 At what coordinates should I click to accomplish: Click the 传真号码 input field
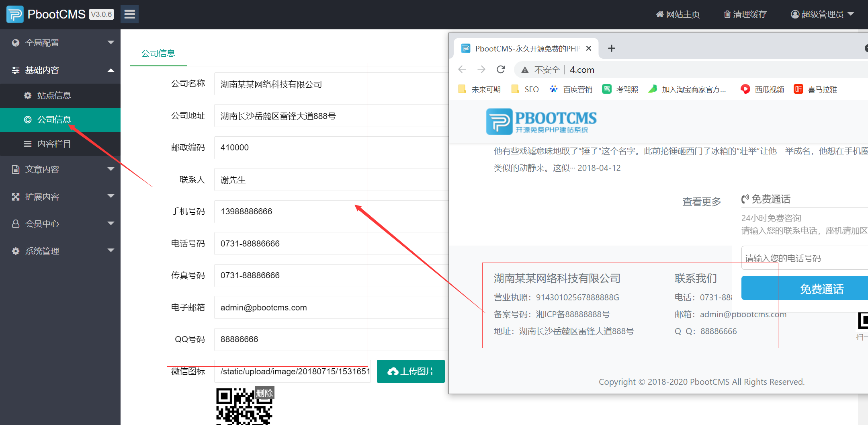click(331, 275)
